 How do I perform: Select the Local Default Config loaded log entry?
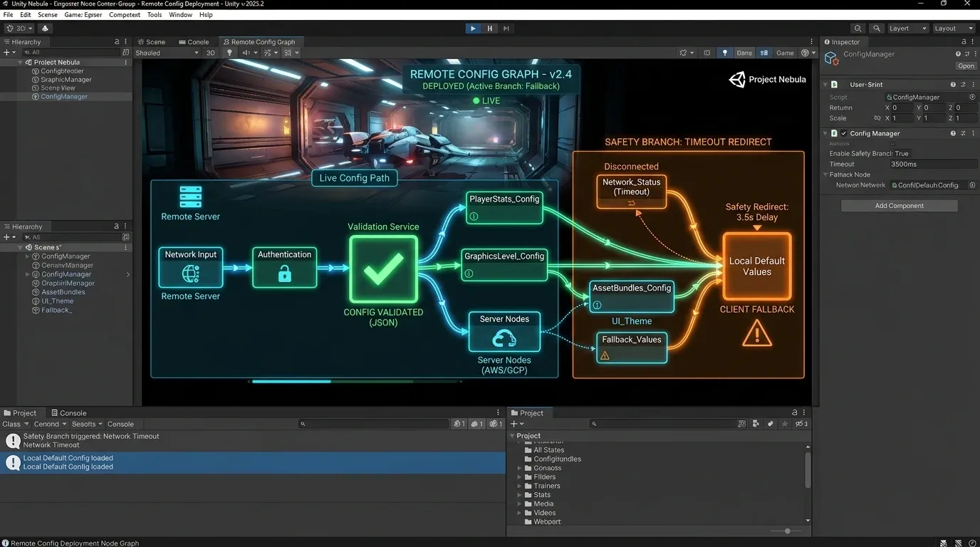coord(253,463)
